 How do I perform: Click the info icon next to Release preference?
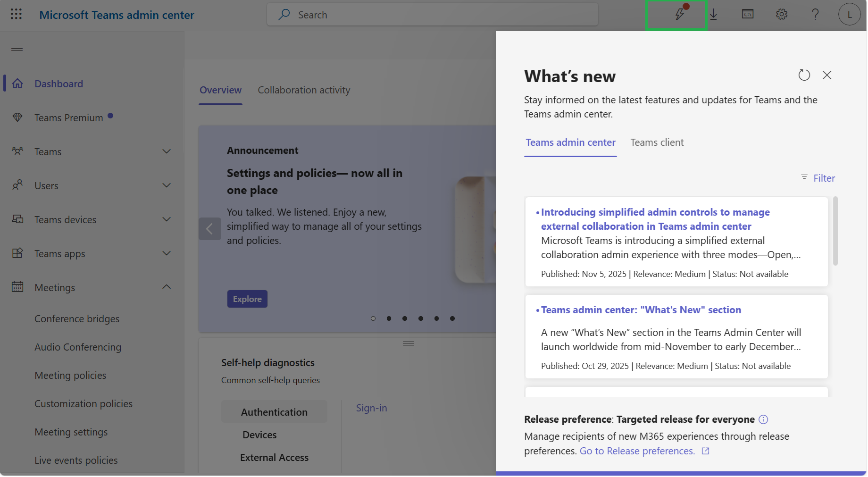pyautogui.click(x=764, y=419)
